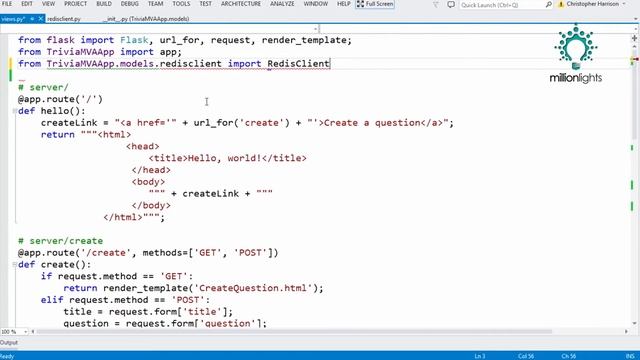This screenshot has height=360, width=640.
Task: Open the feedback speech bubble icon
Action: (x=451, y=4)
